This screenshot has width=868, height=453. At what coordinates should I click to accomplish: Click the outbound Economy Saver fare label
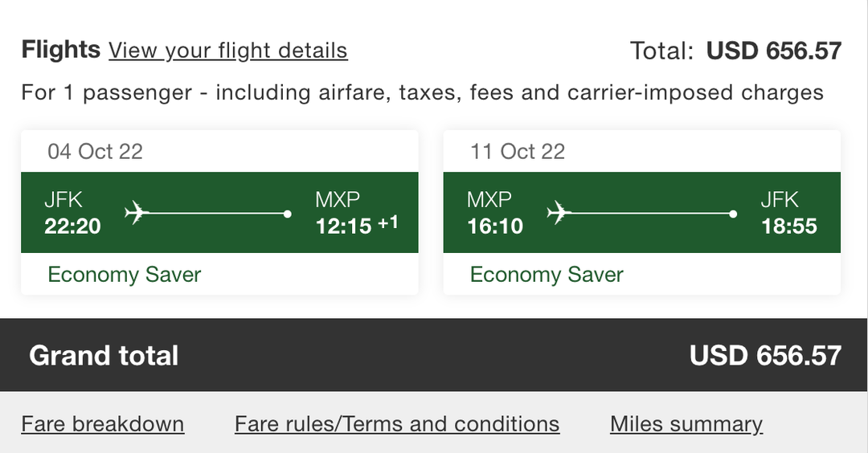[x=125, y=275]
